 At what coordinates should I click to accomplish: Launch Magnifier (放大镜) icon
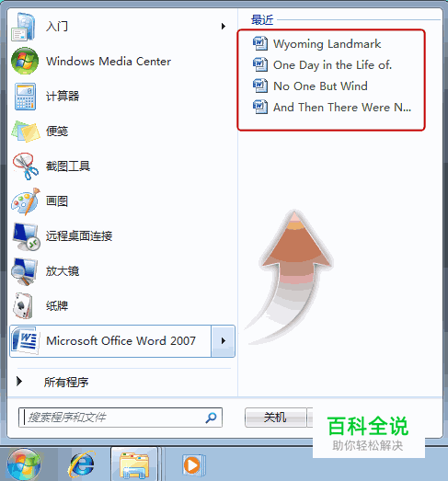click(x=25, y=271)
